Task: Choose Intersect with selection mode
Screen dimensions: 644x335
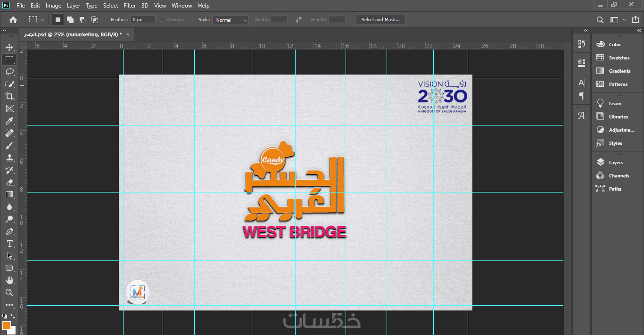Action: coord(95,20)
